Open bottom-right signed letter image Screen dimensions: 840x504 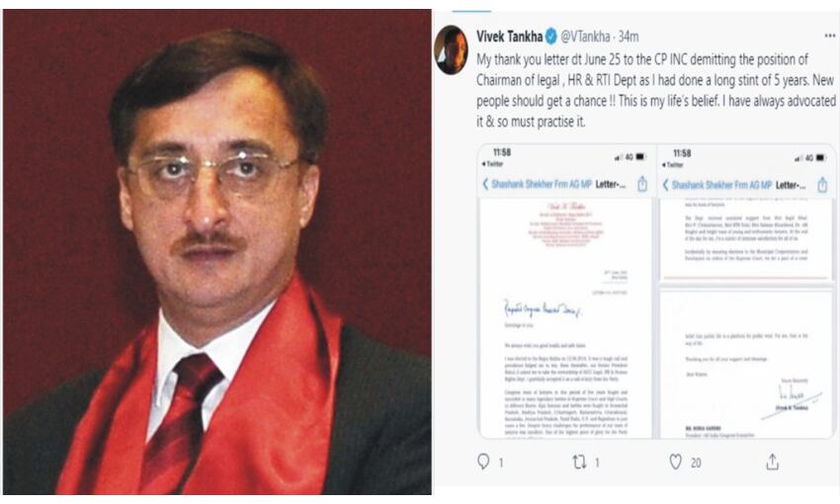(746, 364)
